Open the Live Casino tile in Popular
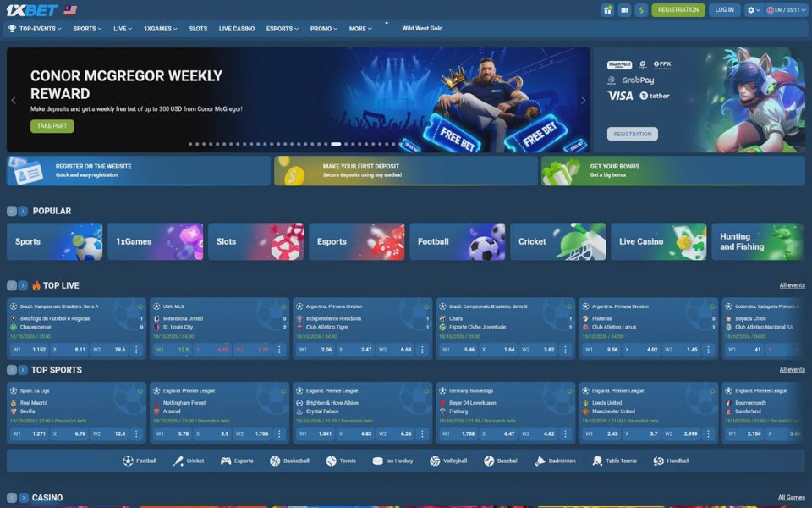812x508 pixels. [x=659, y=241]
